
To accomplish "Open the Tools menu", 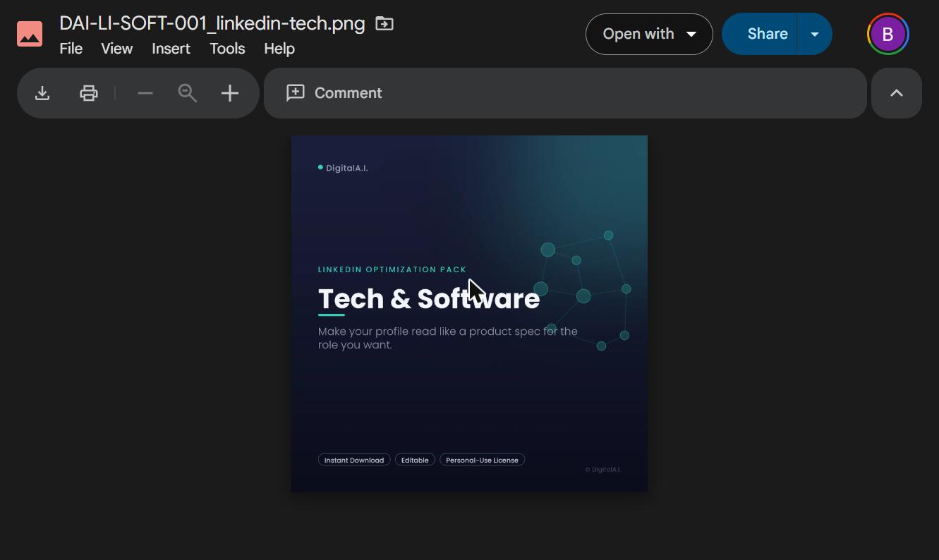I will (227, 49).
